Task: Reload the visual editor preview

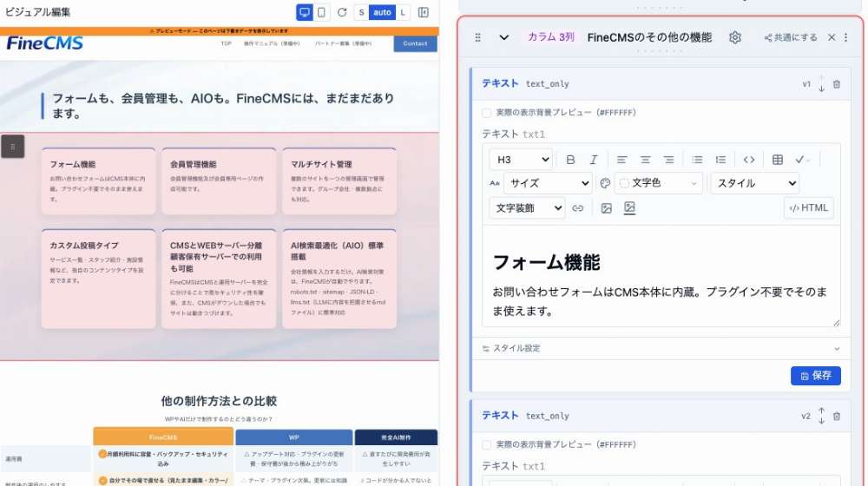Action: pyautogui.click(x=342, y=12)
